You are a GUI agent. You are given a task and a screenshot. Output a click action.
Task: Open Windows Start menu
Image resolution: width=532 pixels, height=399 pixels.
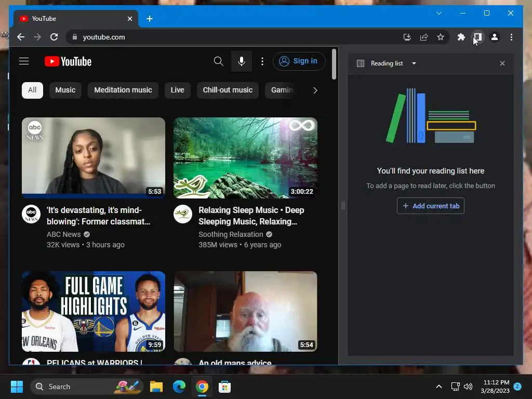click(17, 387)
